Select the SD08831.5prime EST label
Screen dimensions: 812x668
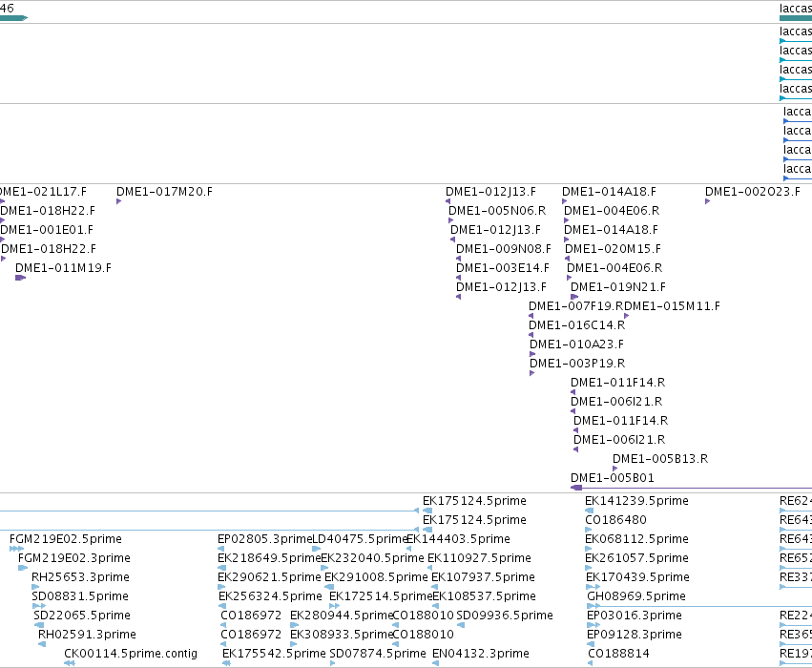point(80,596)
